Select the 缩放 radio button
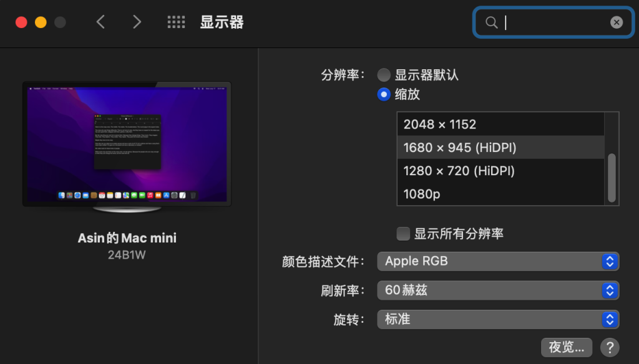This screenshot has width=639, height=364. pyautogui.click(x=384, y=94)
